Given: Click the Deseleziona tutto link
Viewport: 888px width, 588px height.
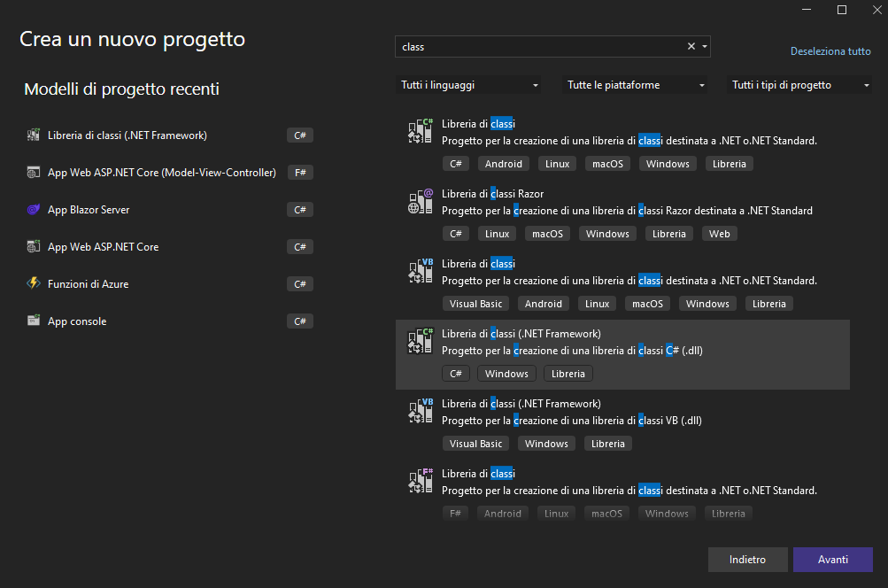Looking at the screenshot, I should tap(830, 51).
